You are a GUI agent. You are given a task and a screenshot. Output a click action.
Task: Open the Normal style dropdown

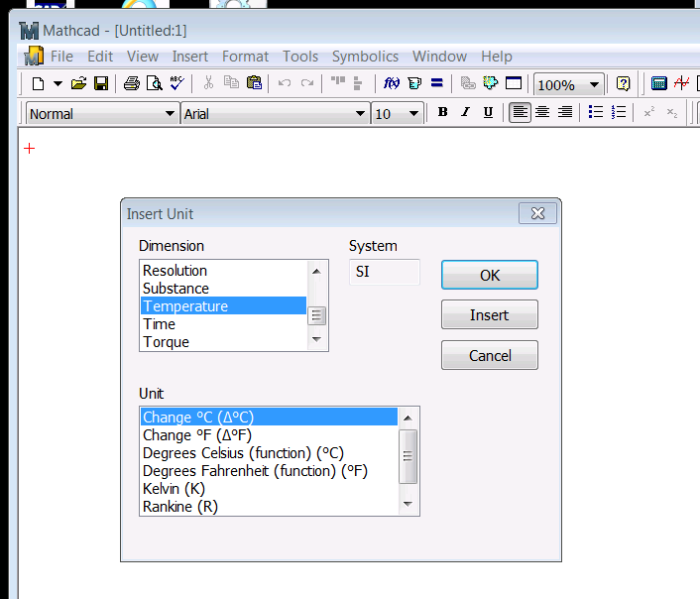click(x=170, y=113)
